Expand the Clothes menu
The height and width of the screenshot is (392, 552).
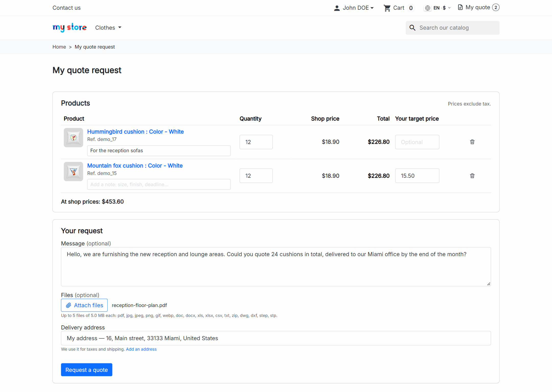point(108,28)
